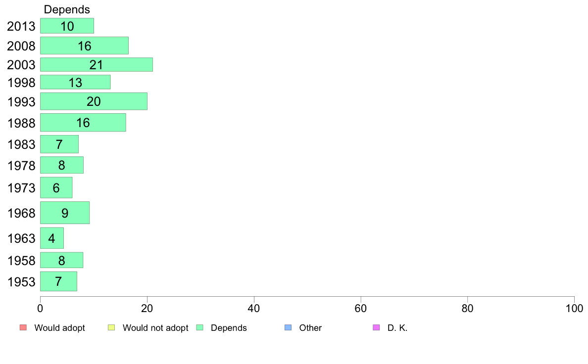Click the Depends column heading

click(x=67, y=9)
